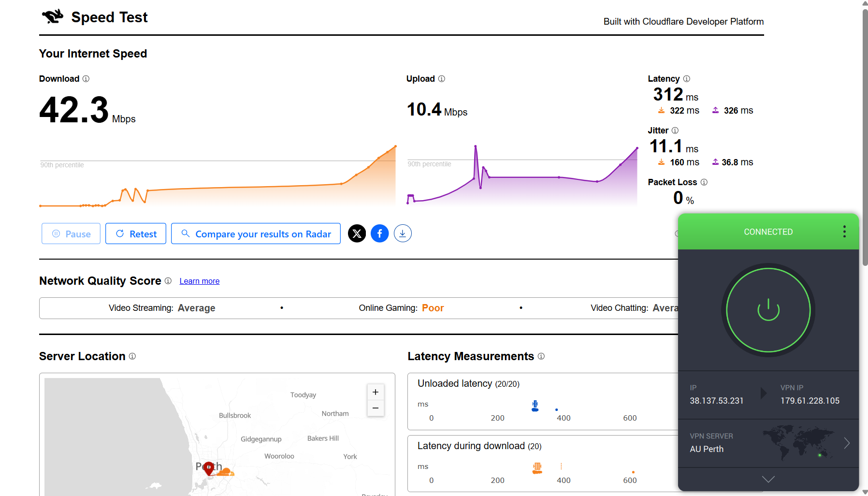Download the speed test results

tap(403, 233)
